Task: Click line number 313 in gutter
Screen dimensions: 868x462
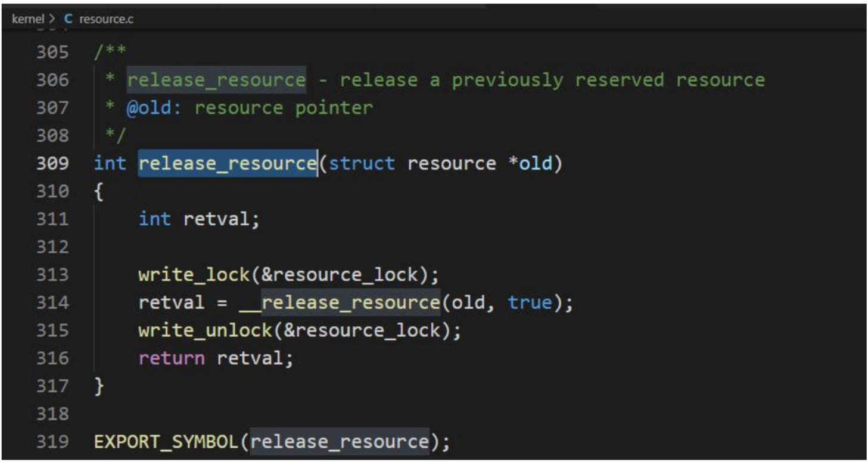Action: click(52, 275)
